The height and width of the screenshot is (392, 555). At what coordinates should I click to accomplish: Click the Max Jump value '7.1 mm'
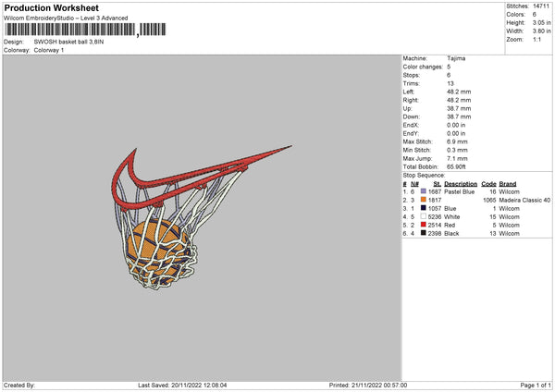(457, 158)
